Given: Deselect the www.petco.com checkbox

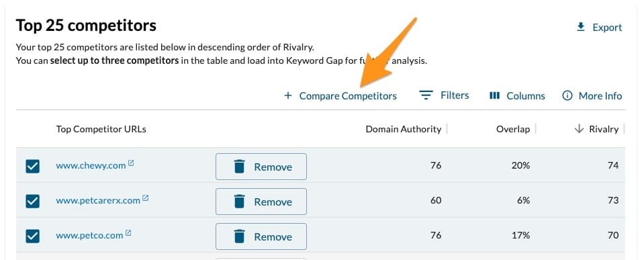Looking at the screenshot, I should [32, 236].
